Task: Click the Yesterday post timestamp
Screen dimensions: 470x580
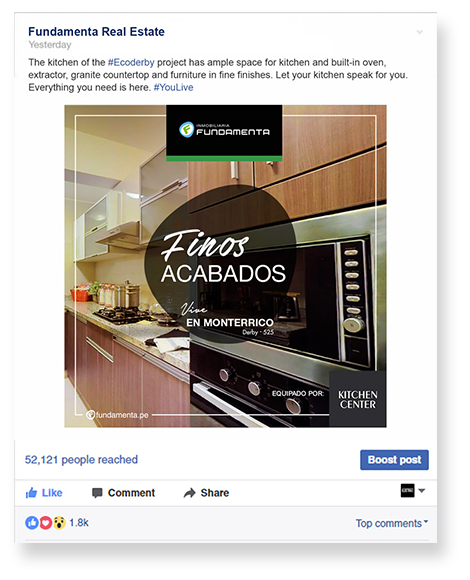Action: pos(50,45)
